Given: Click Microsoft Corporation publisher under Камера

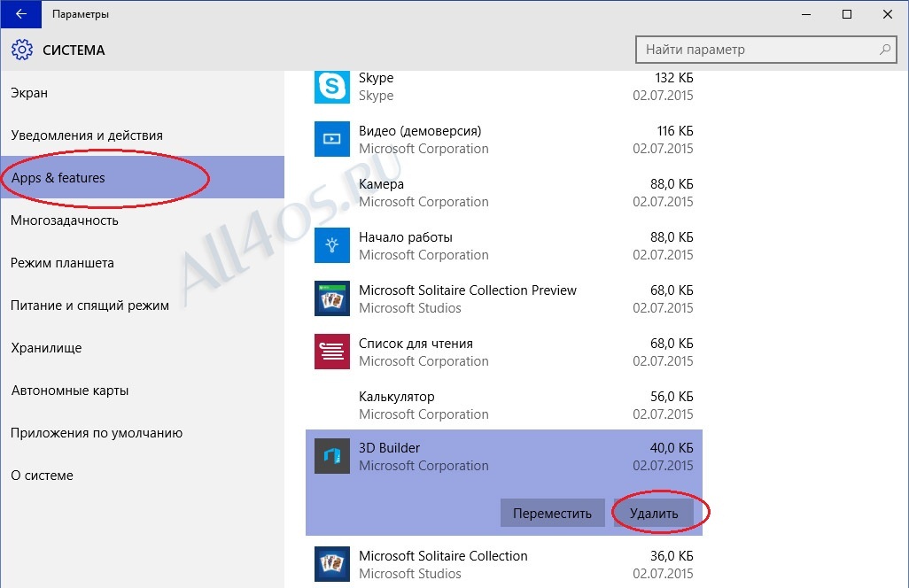Looking at the screenshot, I should click(423, 202).
